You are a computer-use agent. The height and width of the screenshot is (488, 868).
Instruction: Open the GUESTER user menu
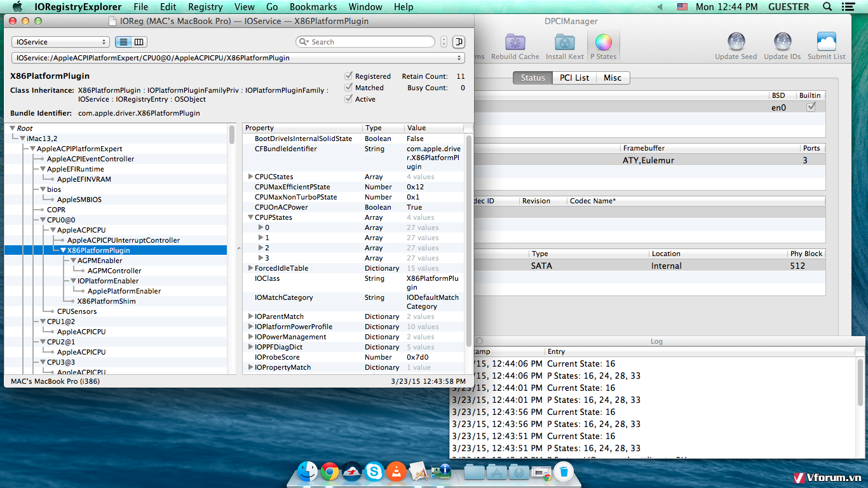click(789, 7)
